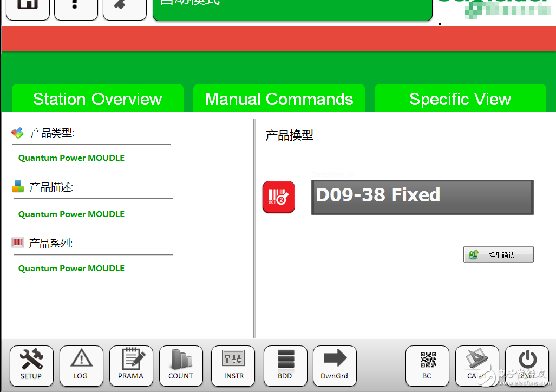
Task: Click Quantum Power MOUDLE under 产品系列
Action: pos(71,268)
